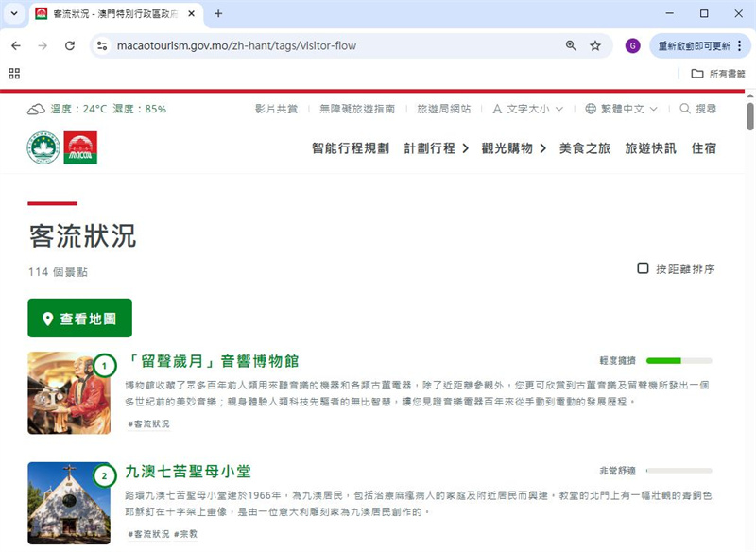
Task: Click the 文字大小 text size icon
Action: tap(497, 109)
